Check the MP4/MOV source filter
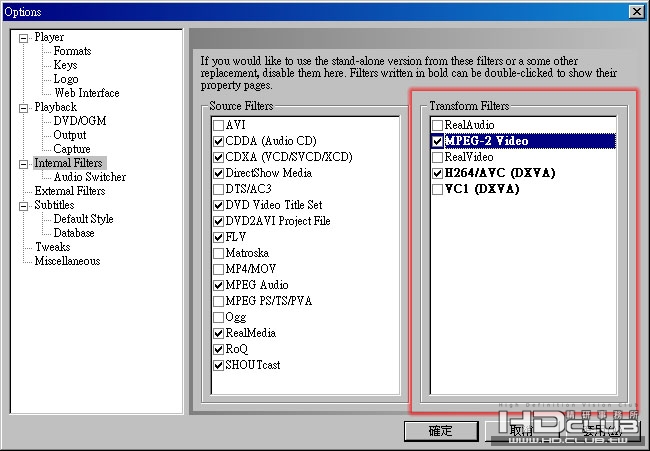 pos(218,269)
